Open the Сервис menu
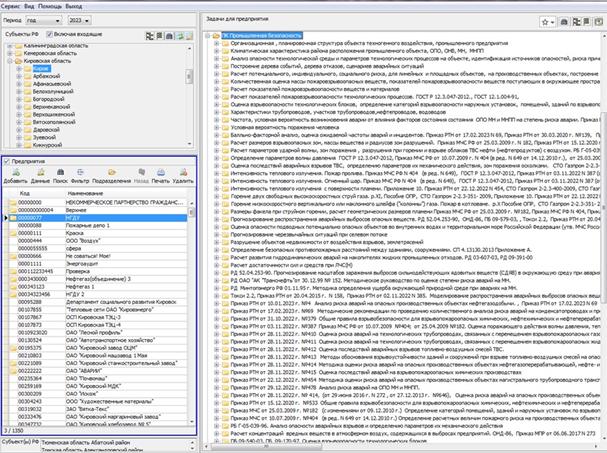The height and width of the screenshot is (453, 607). click(13, 5)
